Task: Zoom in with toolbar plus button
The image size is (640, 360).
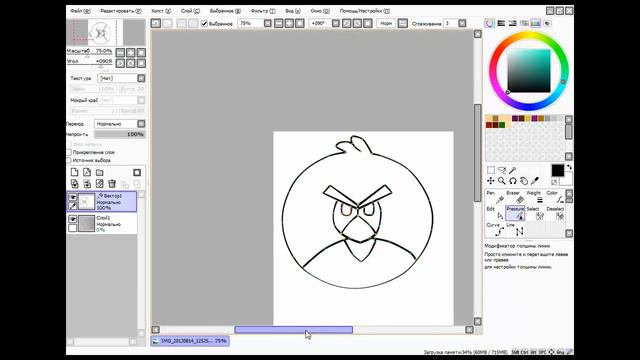Action: coord(289,24)
